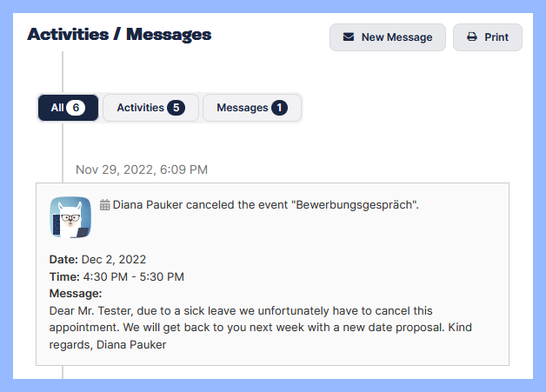Click the count badge 6 on All
Screen dimensions: 546x392
pos(76,108)
